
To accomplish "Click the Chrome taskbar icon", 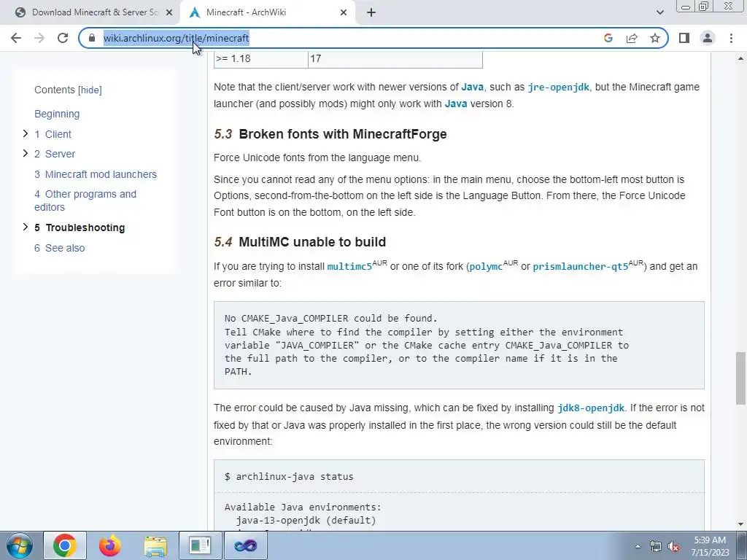I will 65,545.
